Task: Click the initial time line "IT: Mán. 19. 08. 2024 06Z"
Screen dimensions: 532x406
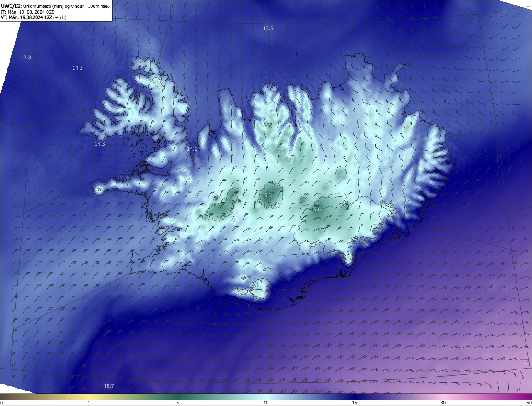Action: pyautogui.click(x=27, y=12)
